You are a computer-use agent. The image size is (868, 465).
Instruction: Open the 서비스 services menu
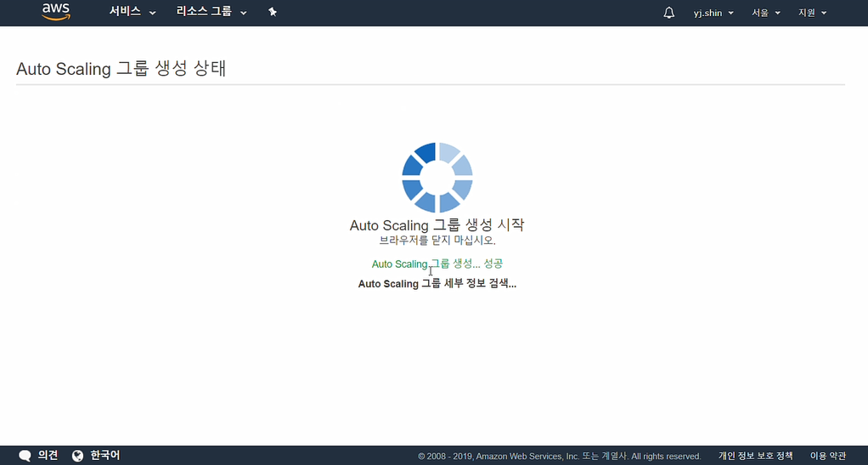coord(132,12)
